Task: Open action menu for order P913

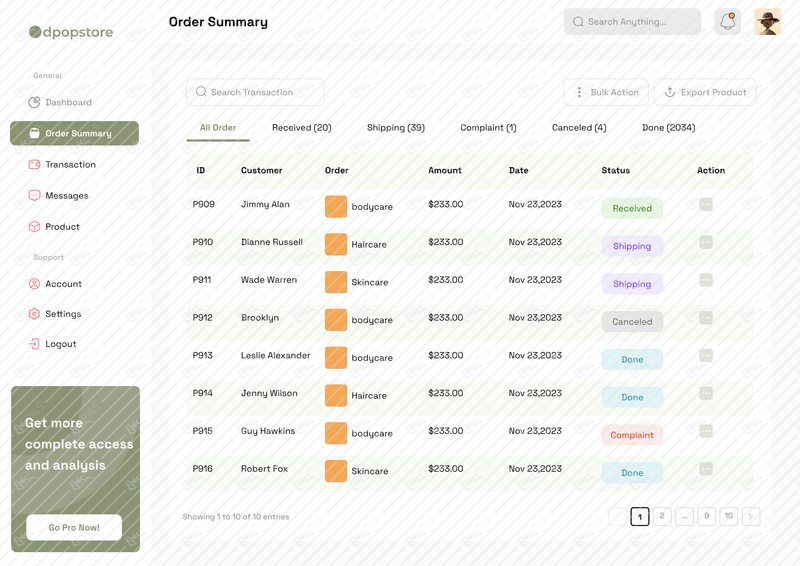Action: tap(706, 356)
